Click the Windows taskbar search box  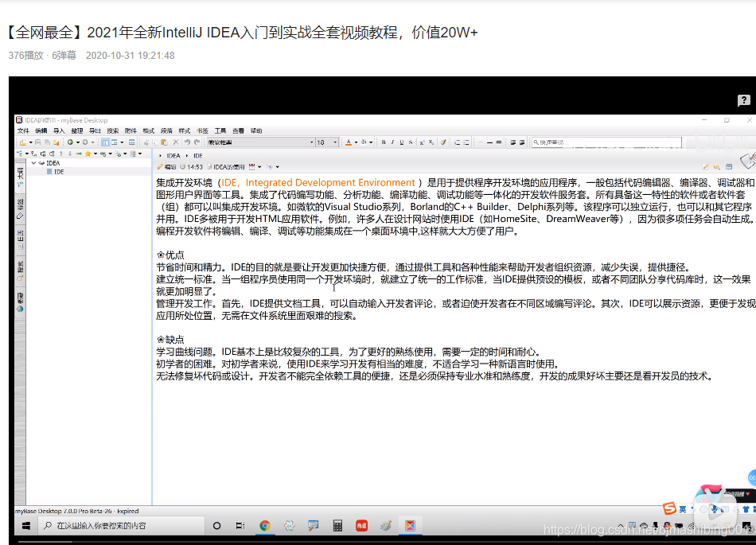tap(121, 526)
